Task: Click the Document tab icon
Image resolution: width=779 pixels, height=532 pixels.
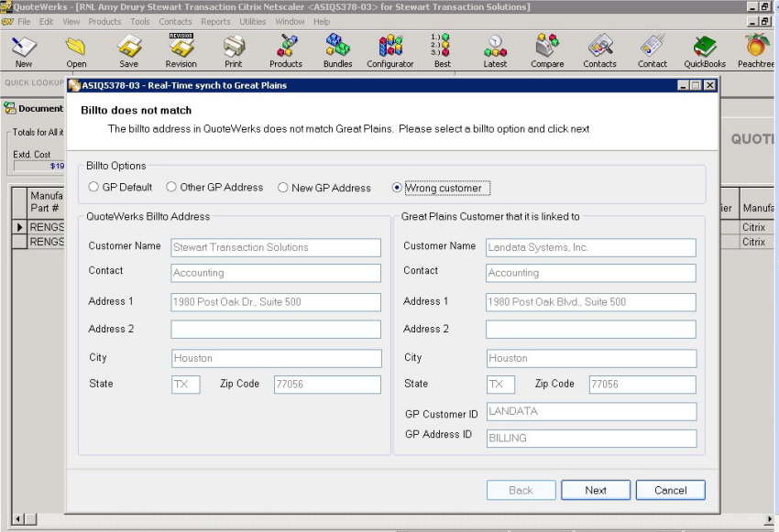Action: [10, 108]
